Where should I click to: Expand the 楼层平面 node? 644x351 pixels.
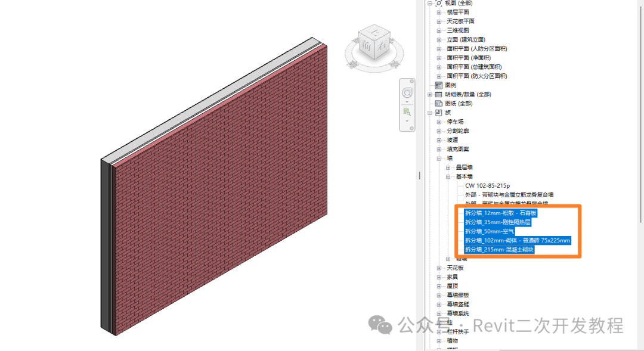point(439,13)
